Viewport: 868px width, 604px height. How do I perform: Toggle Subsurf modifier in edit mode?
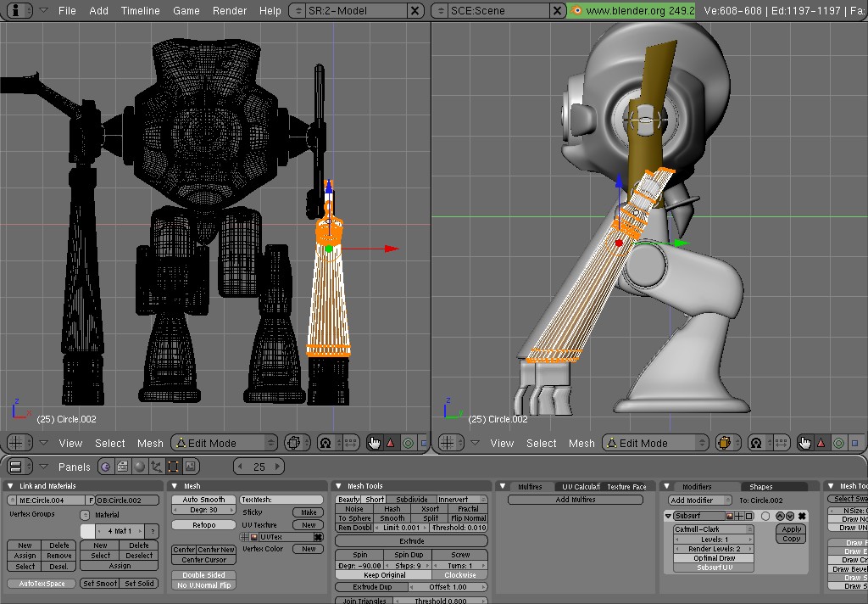(749, 516)
